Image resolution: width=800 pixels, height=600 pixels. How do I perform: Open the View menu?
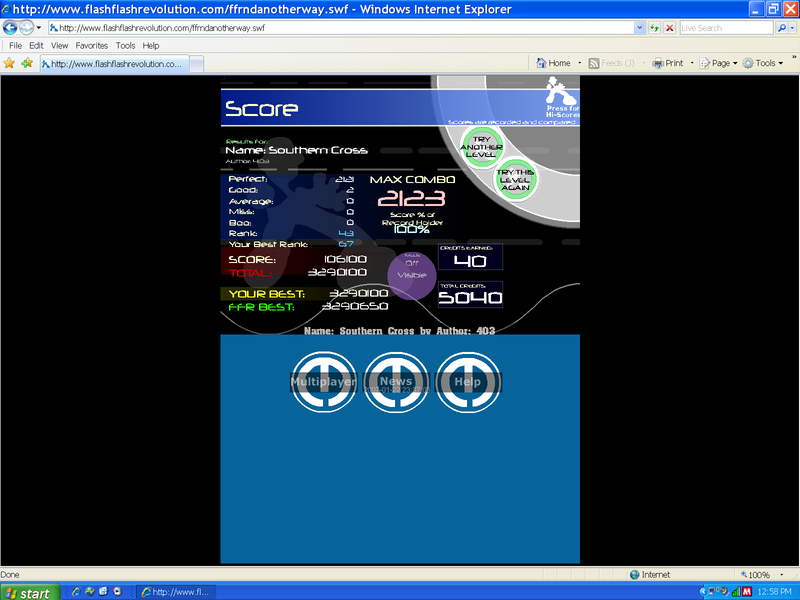[x=60, y=46]
